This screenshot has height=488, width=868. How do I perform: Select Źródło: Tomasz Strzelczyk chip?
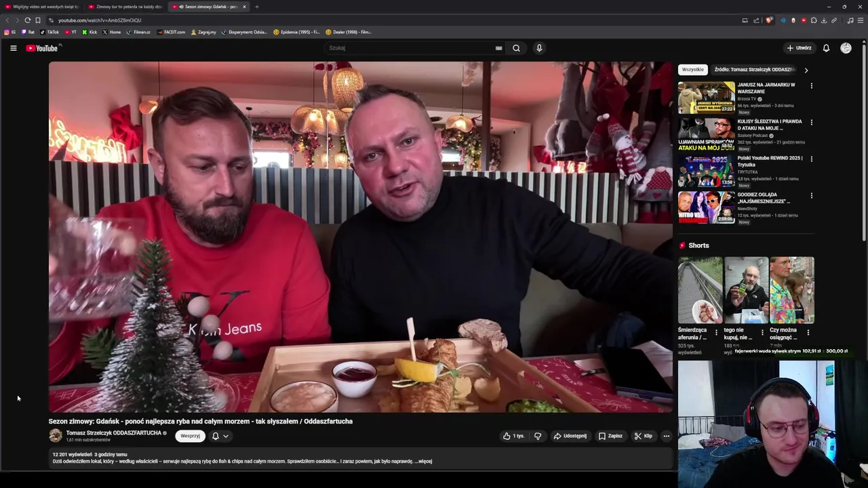[x=754, y=70]
